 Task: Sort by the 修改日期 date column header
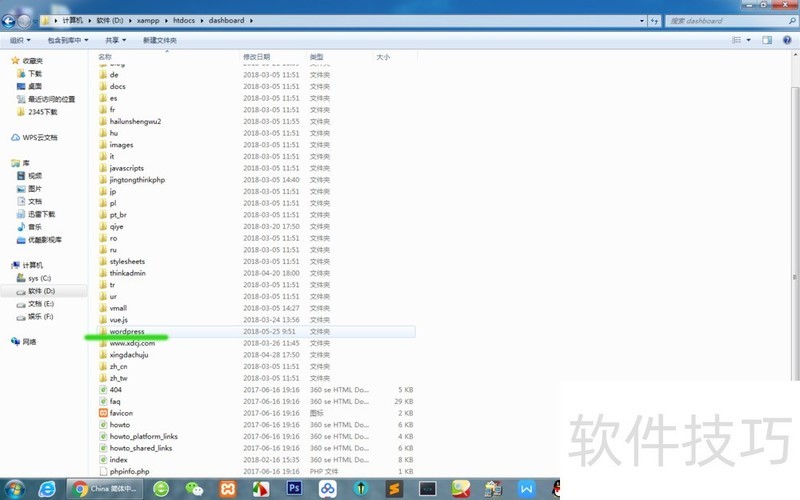tap(273, 57)
